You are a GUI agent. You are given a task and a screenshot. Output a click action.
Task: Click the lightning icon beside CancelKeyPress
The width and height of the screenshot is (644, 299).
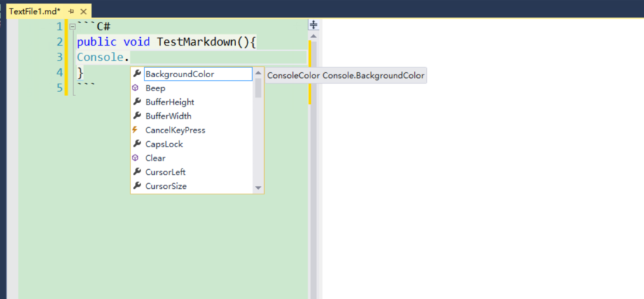(x=135, y=130)
